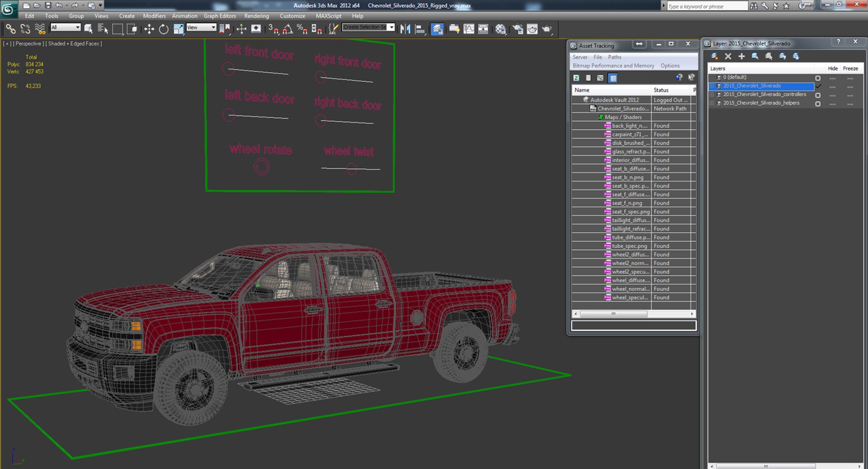This screenshot has height=469, width=868.
Task: Expand the 2015_Chevrolet_Silverado_controllers layer
Action: coord(712,95)
